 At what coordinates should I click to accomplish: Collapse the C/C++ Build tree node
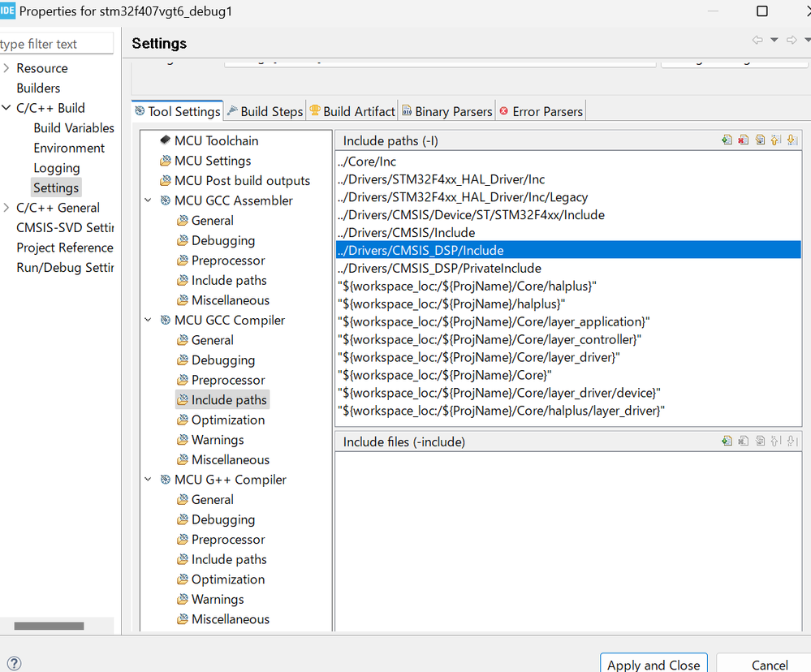click(6, 108)
